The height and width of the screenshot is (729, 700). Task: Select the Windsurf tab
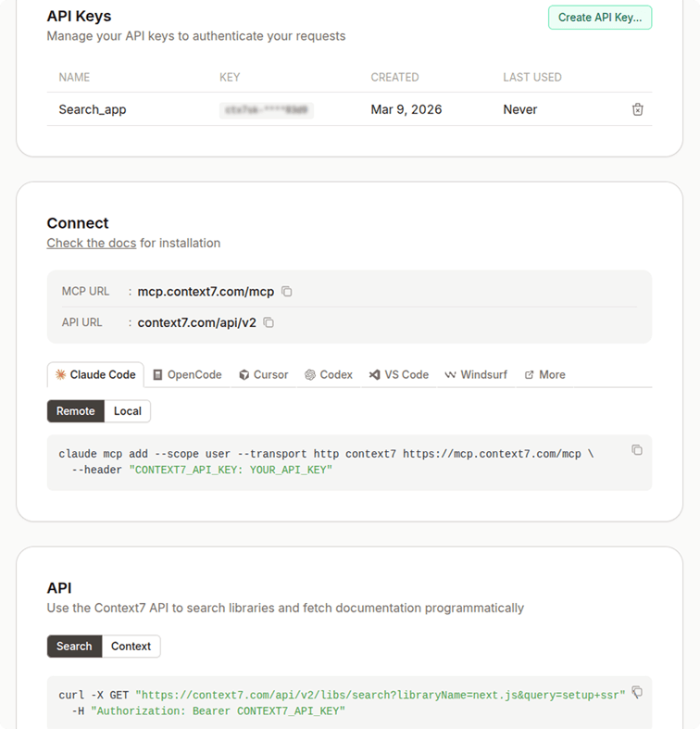pyautogui.click(x=476, y=375)
